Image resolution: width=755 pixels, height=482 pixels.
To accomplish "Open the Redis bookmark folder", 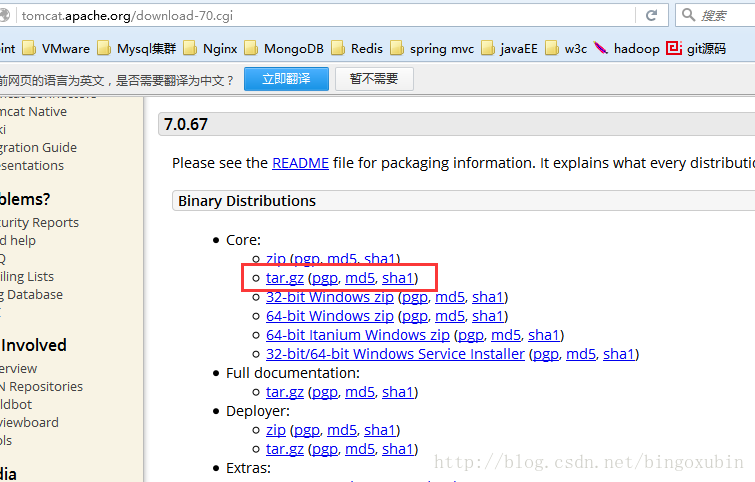I will (x=357, y=49).
